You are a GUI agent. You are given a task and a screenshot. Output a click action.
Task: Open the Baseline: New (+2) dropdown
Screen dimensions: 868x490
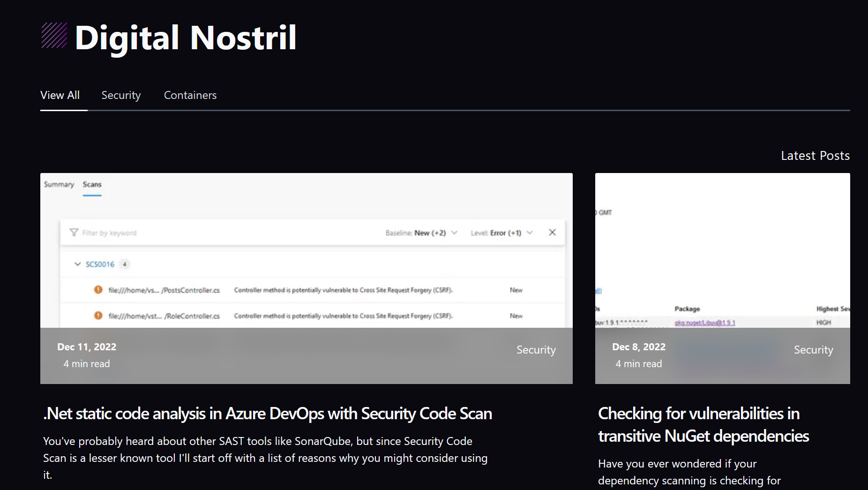point(421,233)
